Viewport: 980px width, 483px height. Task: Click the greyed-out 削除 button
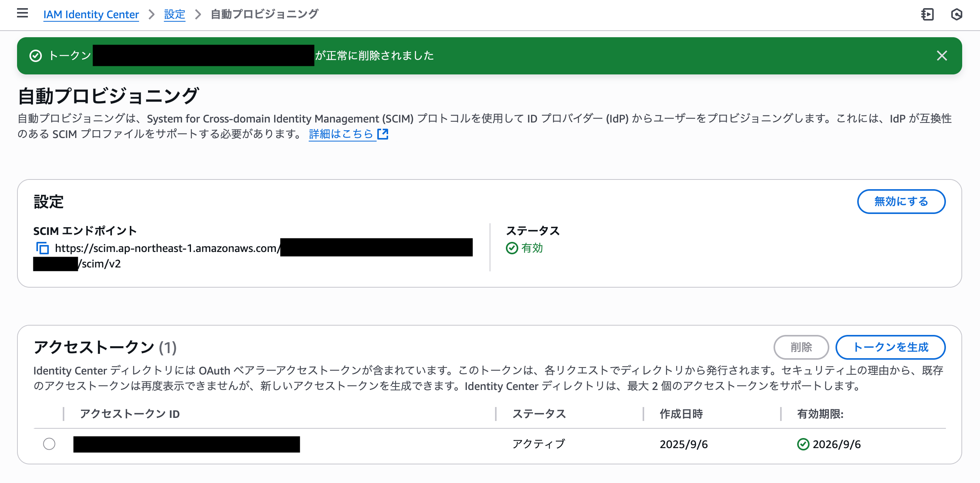point(801,347)
